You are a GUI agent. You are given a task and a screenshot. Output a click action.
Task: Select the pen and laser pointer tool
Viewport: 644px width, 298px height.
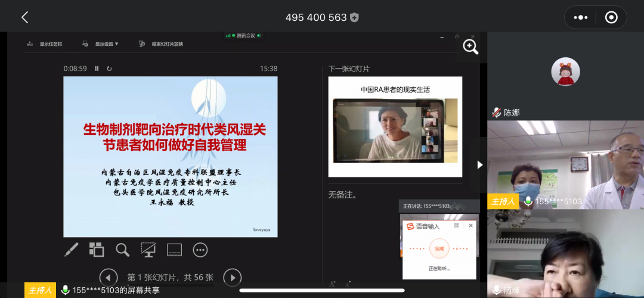71,250
